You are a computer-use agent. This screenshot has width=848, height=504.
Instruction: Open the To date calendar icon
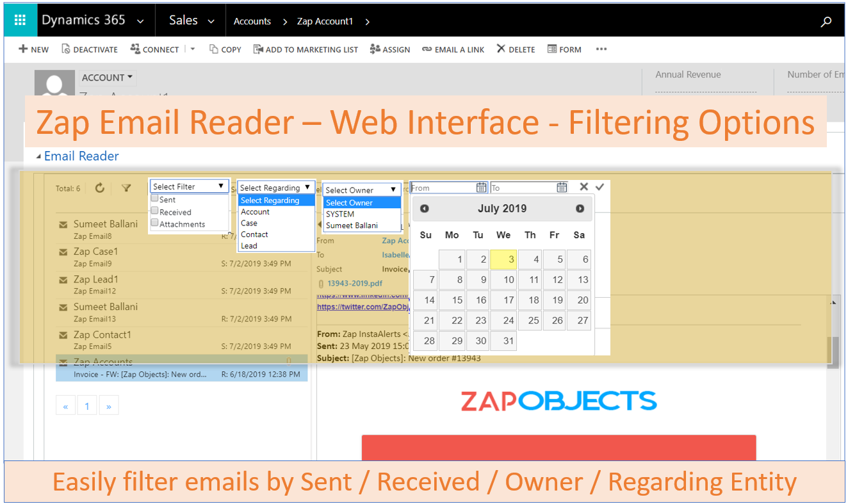(562, 188)
